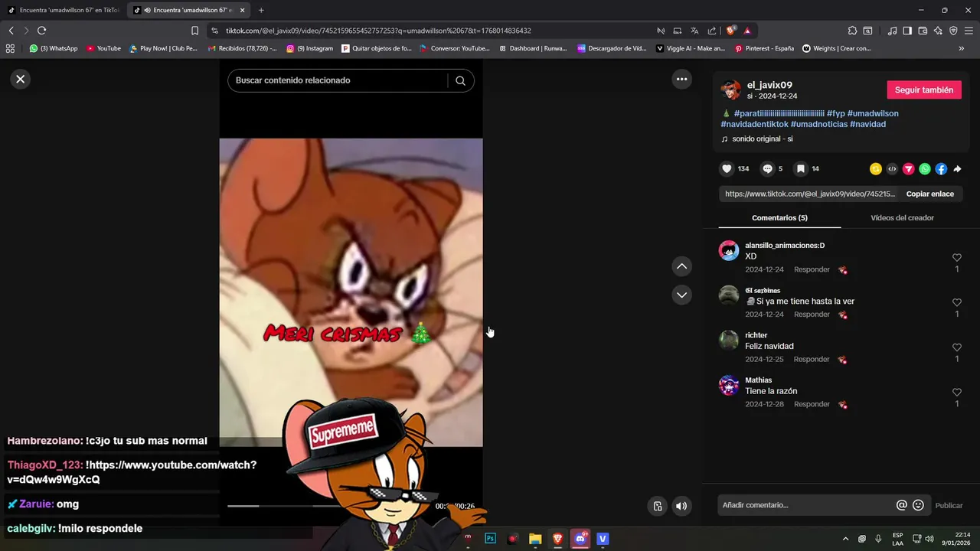Open el_javix09 profile avatar

click(731, 90)
